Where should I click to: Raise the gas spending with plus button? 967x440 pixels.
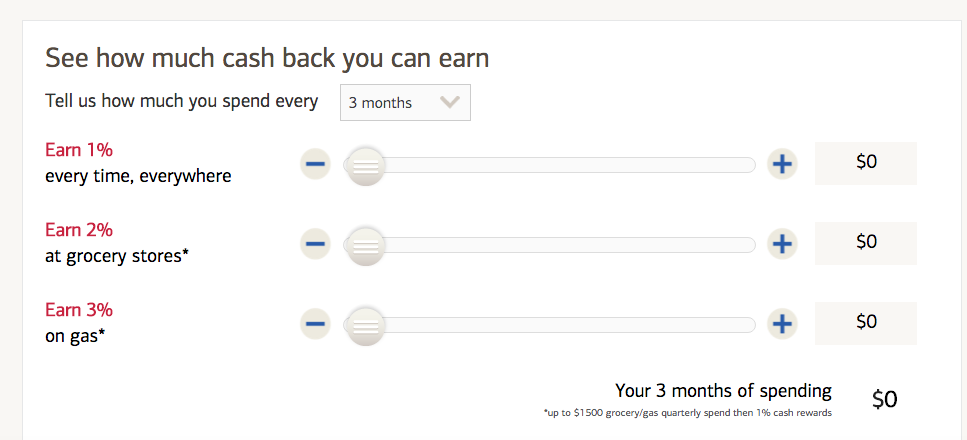782,323
